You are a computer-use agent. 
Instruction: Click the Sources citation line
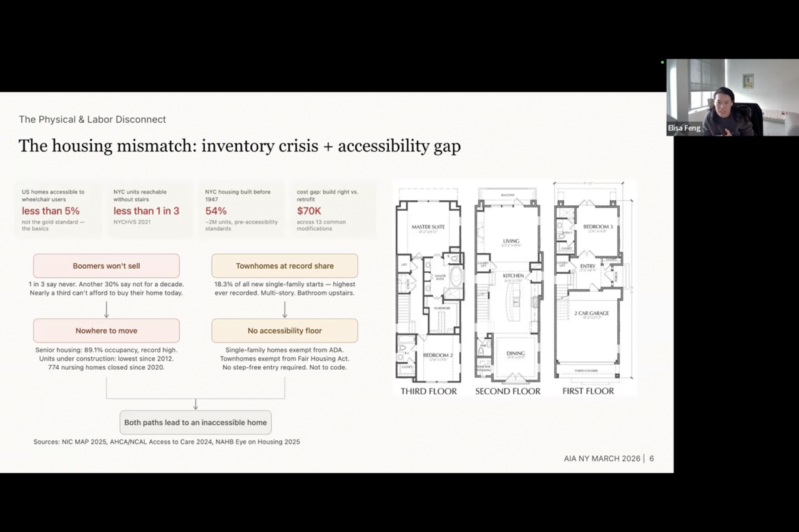[167, 442]
